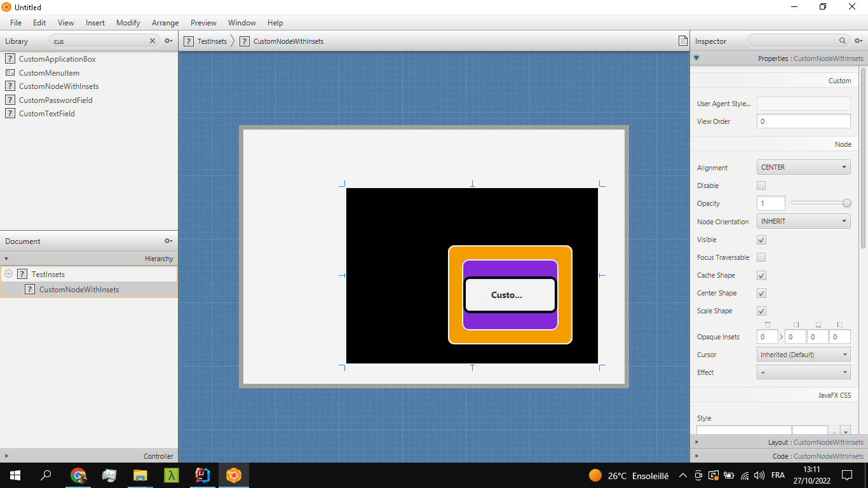This screenshot has height=488, width=868.
Task: Collapse the TestInsets tree node
Action: [x=7, y=274]
